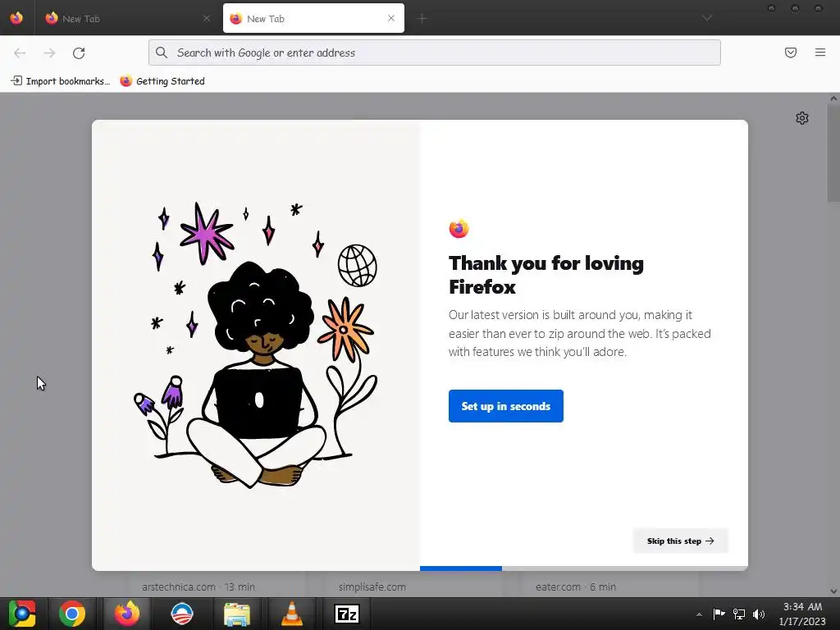
Task: Focus the Search with Google address bar
Action: [435, 52]
